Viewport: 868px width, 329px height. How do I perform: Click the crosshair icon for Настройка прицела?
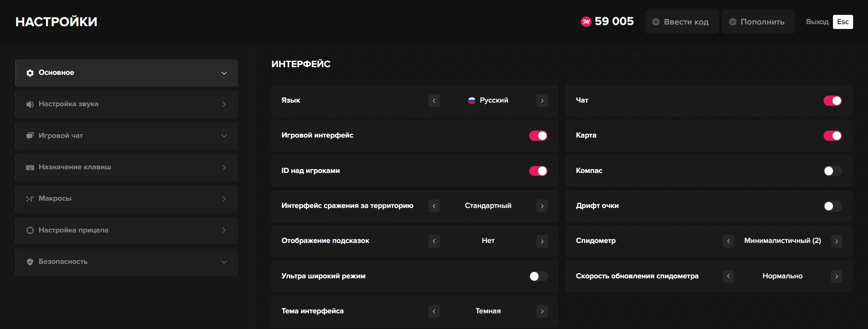(x=30, y=230)
